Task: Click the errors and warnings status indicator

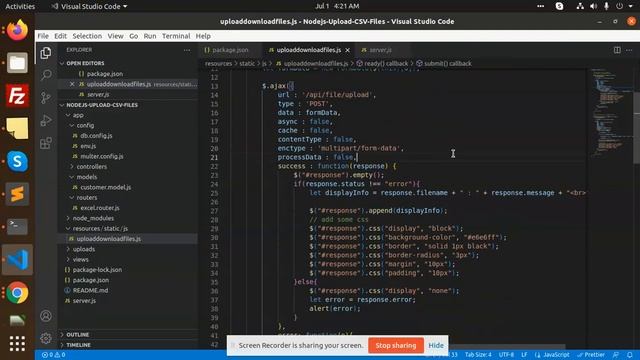Action: coord(53,355)
